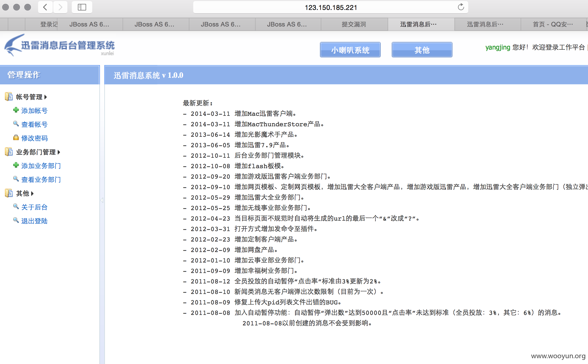Click the 2012-01-10 增加云事业部业务部门 entry
The width and height of the screenshot is (588, 364).
243,260
